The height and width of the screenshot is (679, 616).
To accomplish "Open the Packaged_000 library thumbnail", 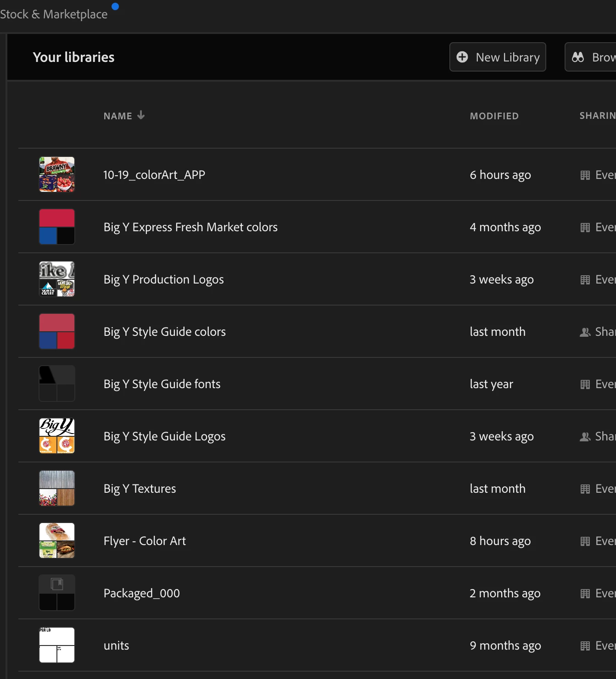I will click(x=57, y=593).
